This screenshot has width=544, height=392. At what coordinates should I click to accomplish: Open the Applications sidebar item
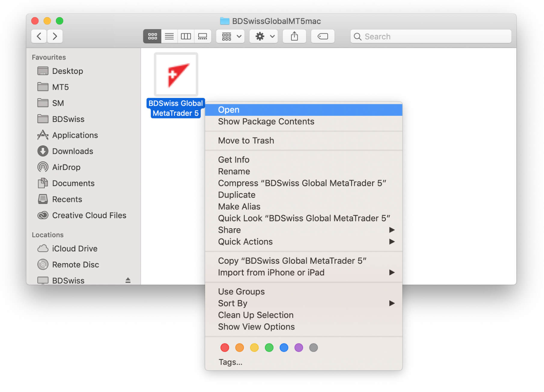[x=75, y=135]
